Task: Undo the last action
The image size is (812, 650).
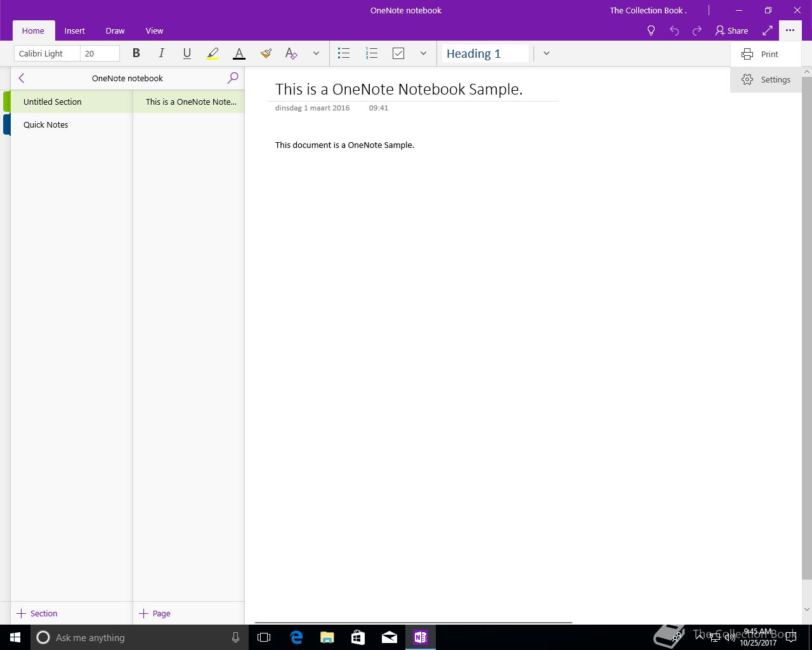Action: pyautogui.click(x=674, y=30)
